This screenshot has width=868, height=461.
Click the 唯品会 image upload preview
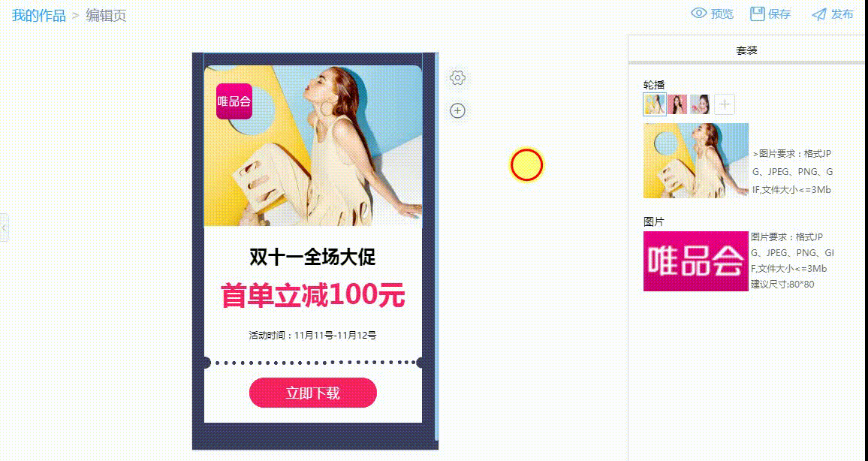tap(696, 261)
